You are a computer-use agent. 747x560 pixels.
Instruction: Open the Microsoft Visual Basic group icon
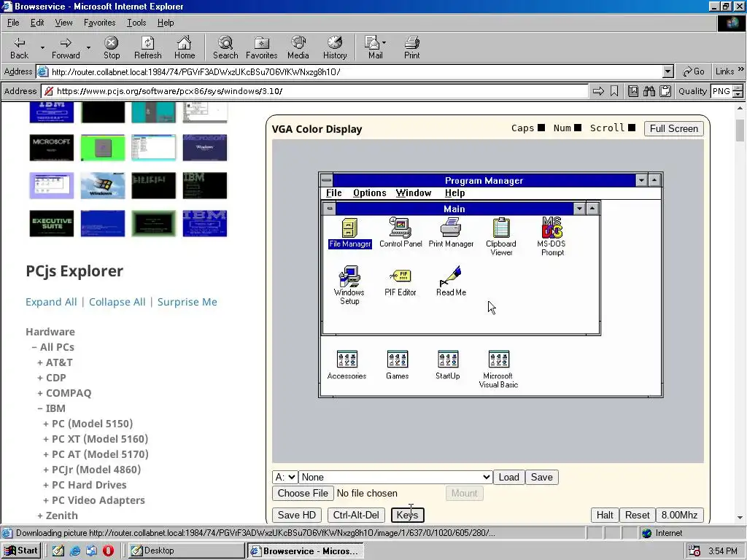coord(498,369)
